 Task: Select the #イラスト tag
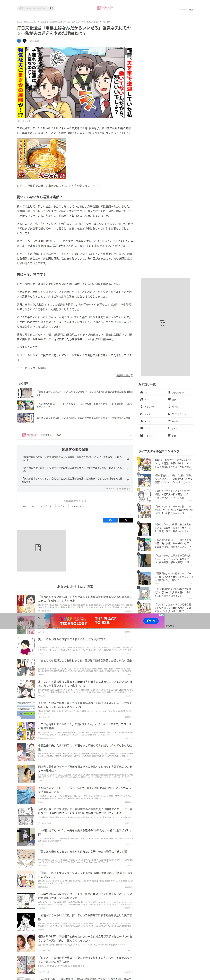[62, 506]
